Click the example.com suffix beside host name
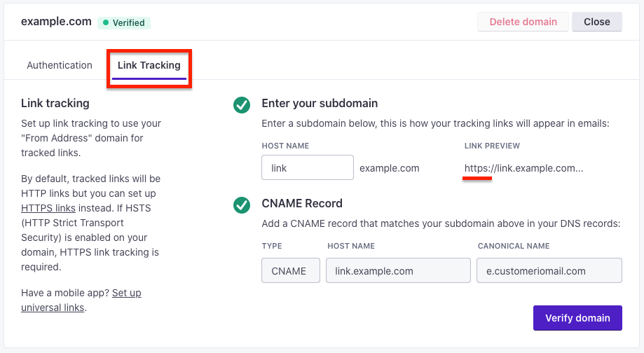The image size is (644, 353). (390, 168)
